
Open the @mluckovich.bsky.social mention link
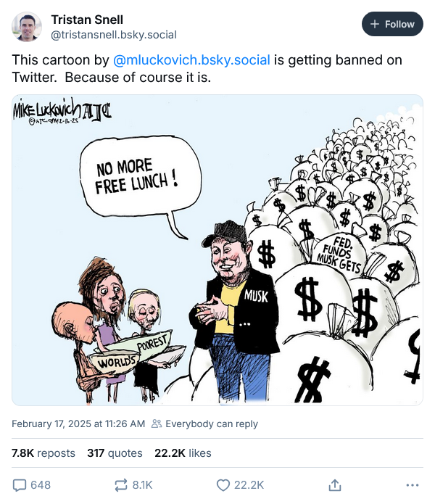tap(191, 60)
